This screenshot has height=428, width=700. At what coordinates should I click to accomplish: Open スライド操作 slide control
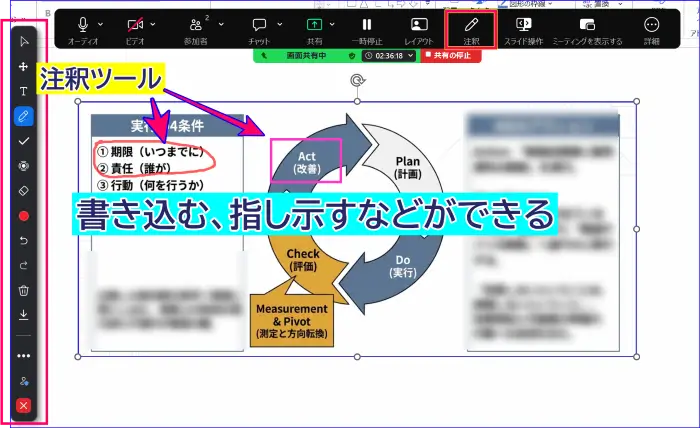pos(523,29)
